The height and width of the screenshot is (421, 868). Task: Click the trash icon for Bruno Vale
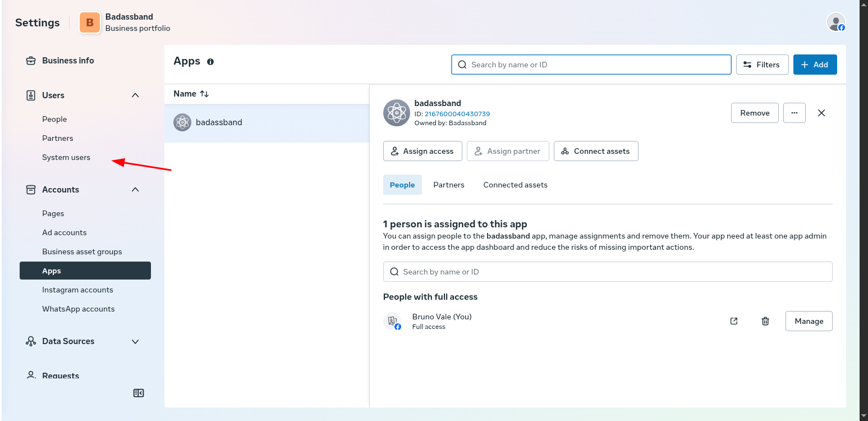(x=765, y=321)
